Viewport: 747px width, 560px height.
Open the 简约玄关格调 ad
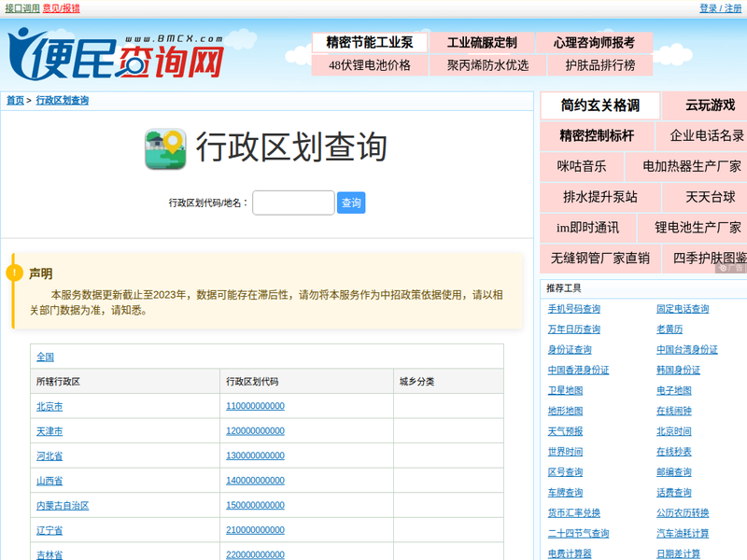pos(600,105)
